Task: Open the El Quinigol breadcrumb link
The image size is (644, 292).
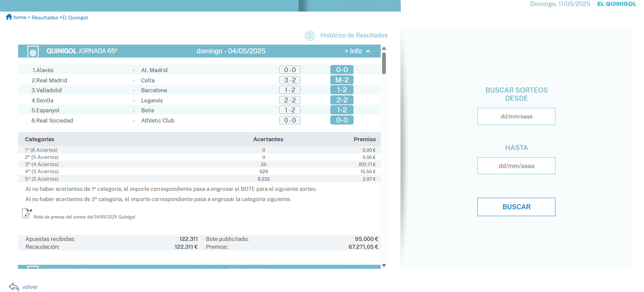Action: coord(75,18)
